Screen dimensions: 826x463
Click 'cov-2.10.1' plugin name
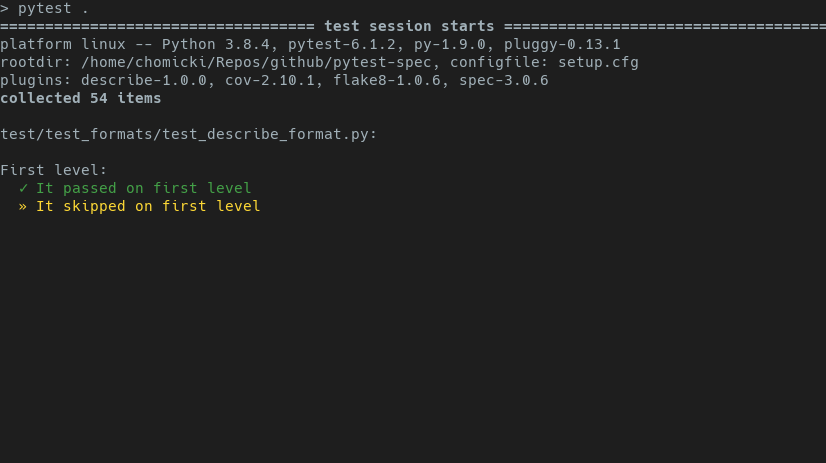270,80
